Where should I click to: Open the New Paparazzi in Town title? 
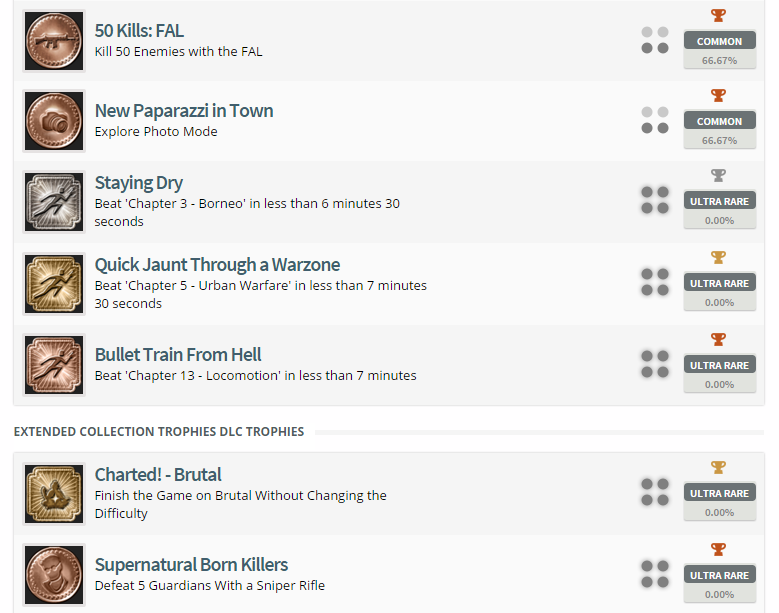184,111
